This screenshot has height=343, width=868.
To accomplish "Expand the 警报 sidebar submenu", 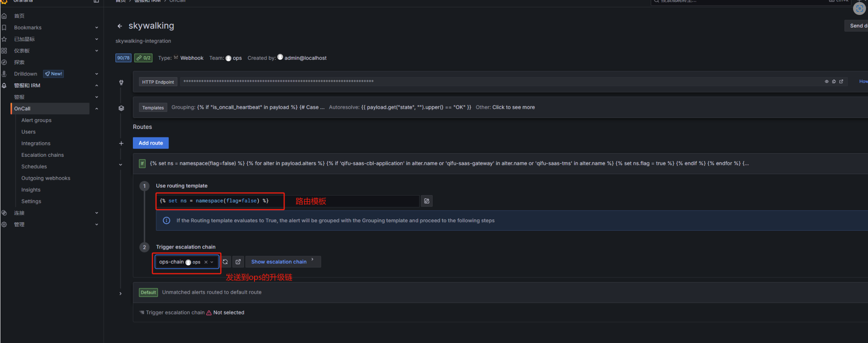I will pos(97,97).
